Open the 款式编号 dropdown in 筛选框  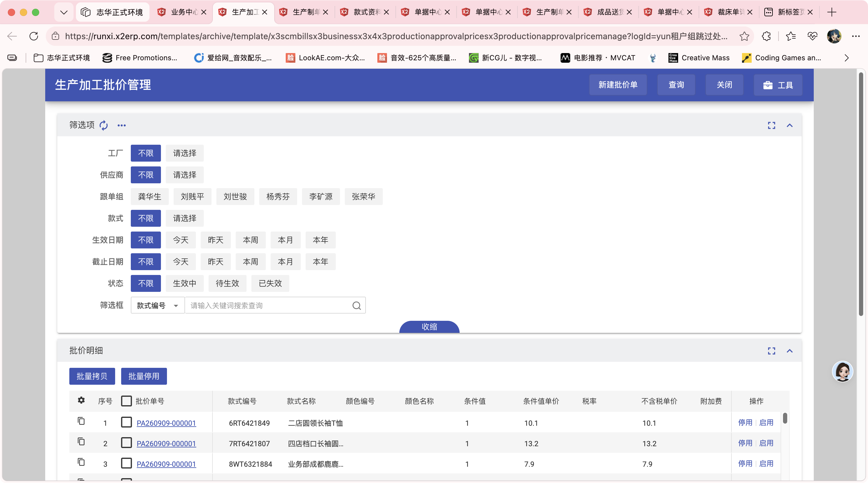click(x=158, y=305)
